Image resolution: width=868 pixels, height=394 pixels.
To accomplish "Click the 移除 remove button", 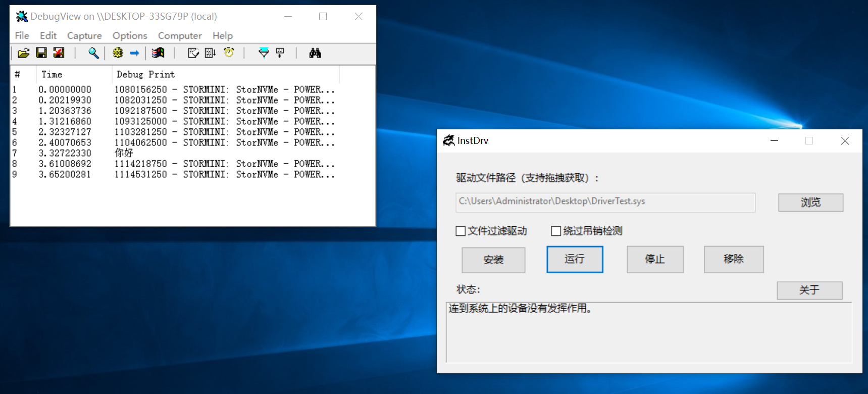I will click(734, 259).
